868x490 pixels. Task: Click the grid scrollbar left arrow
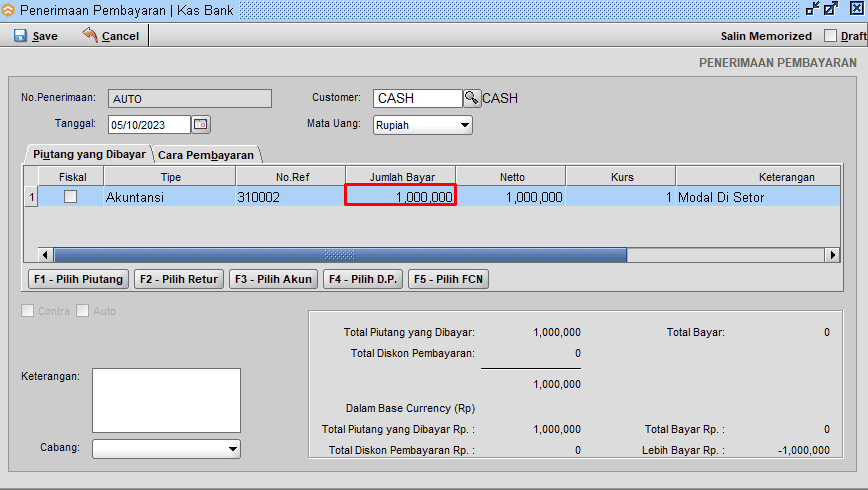[45, 255]
